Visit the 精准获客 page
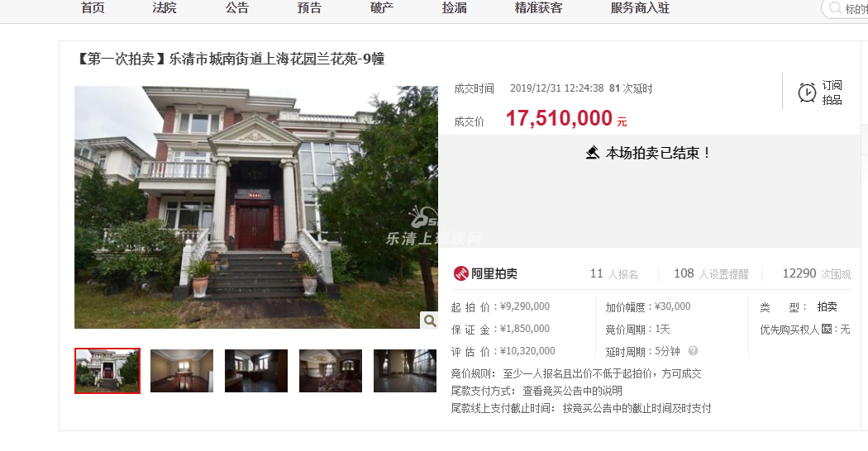 [538, 8]
